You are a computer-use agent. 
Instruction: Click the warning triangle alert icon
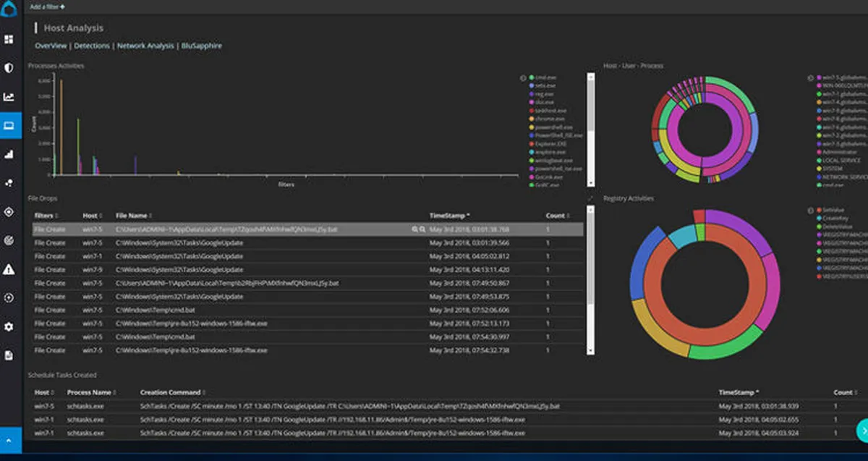(x=9, y=269)
